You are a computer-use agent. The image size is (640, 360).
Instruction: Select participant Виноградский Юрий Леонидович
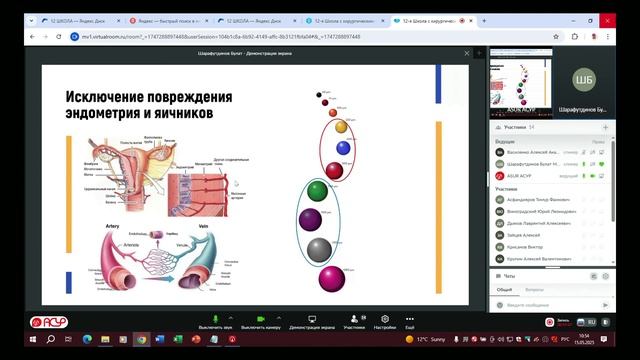coord(550,211)
